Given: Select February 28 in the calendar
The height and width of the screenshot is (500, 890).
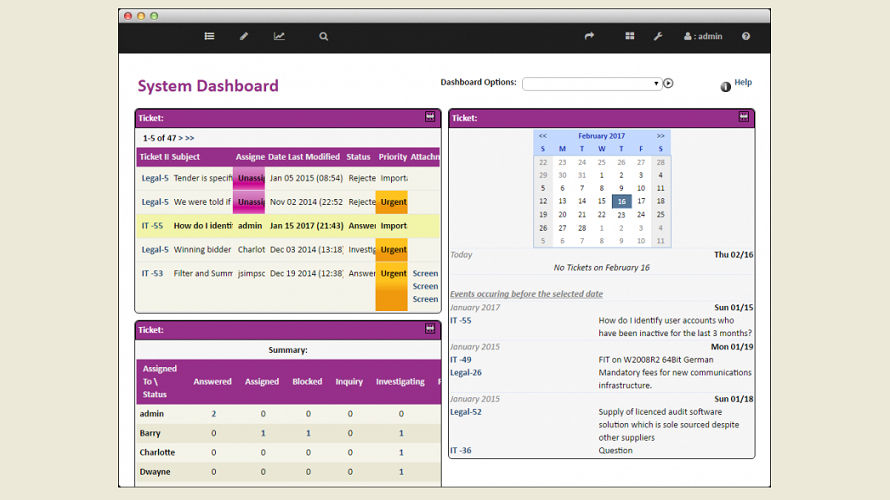Looking at the screenshot, I should (582, 228).
